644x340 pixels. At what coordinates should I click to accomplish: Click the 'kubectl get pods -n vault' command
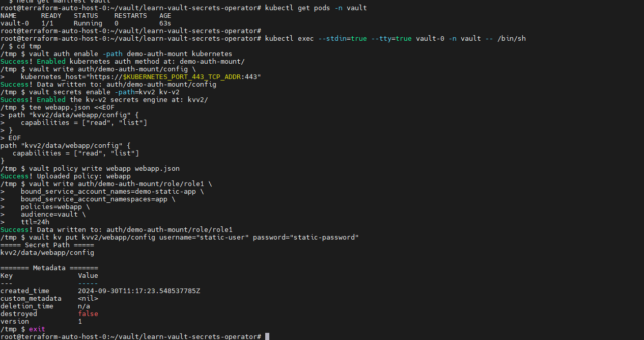316,8
